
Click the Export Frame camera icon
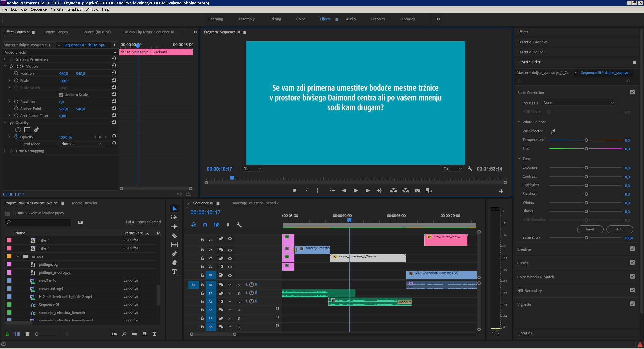[417, 191]
